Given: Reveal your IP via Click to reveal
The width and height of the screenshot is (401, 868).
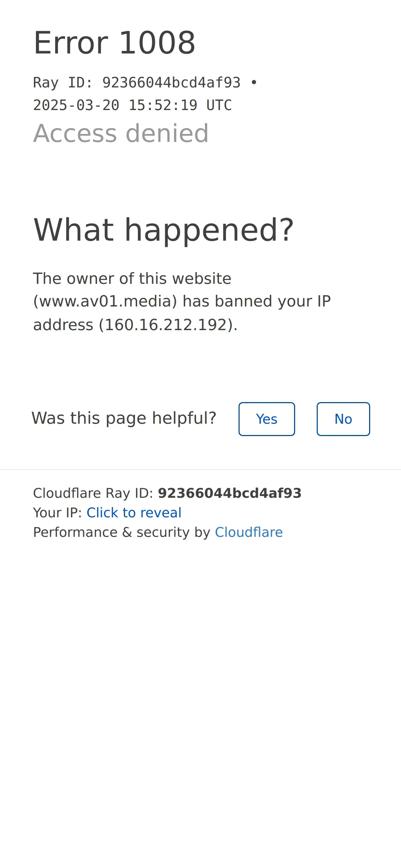Looking at the screenshot, I should point(134,513).
